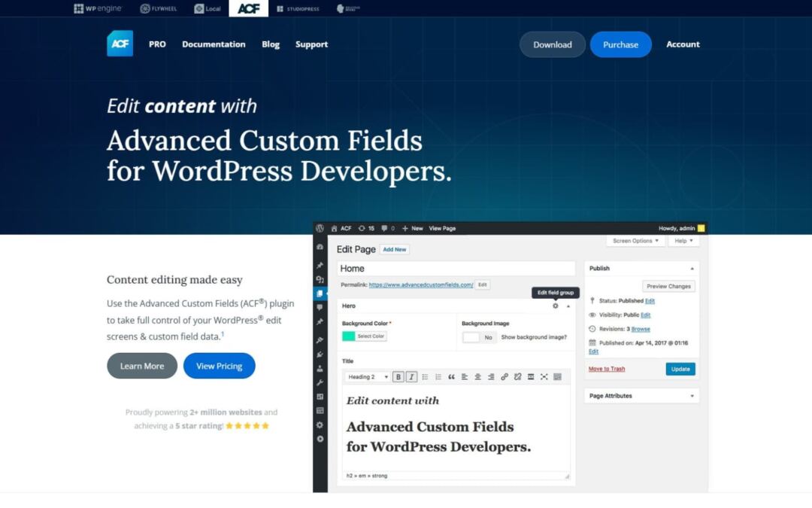Click the Home page title input field
The height and width of the screenshot is (508, 812).
(x=455, y=268)
